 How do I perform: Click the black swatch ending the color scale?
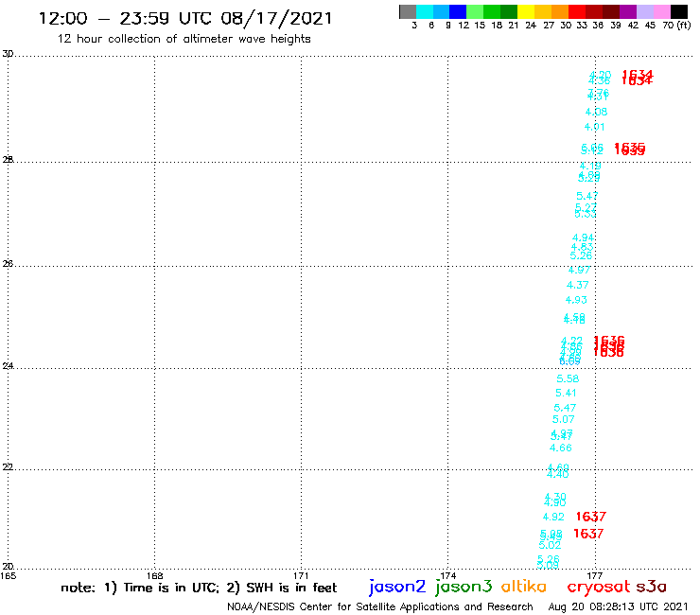[678, 11]
